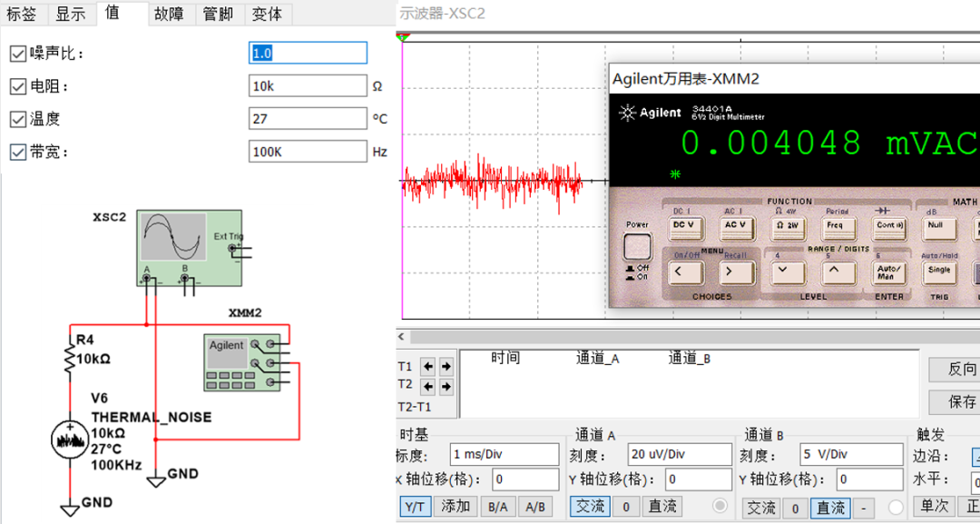Click the 单次 trigger button
The image size is (980, 524).
click(936, 507)
